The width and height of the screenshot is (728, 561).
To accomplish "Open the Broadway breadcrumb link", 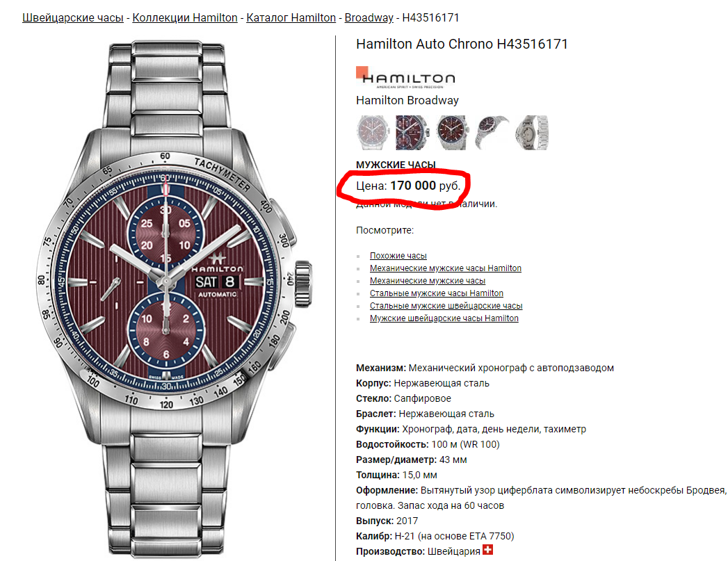I will pos(369,17).
